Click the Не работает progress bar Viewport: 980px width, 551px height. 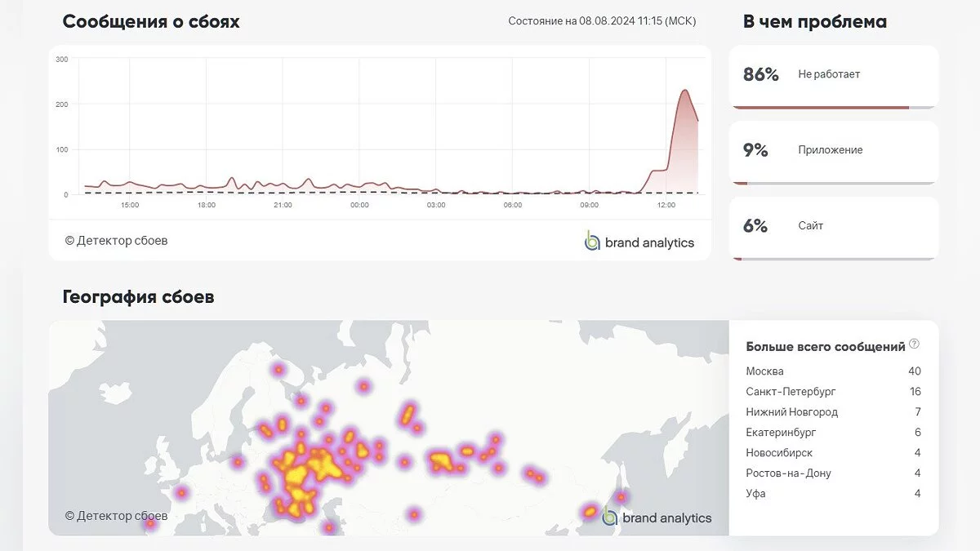click(833, 107)
